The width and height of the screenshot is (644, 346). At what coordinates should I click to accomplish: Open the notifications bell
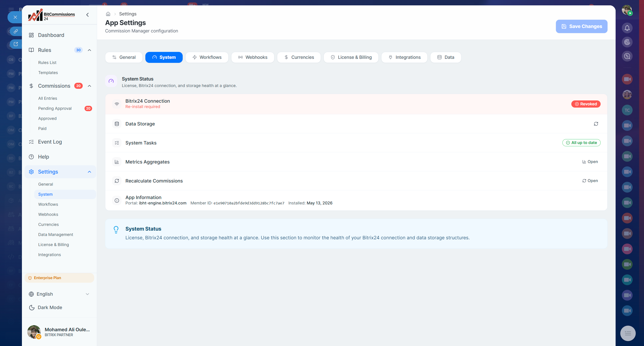(627, 28)
